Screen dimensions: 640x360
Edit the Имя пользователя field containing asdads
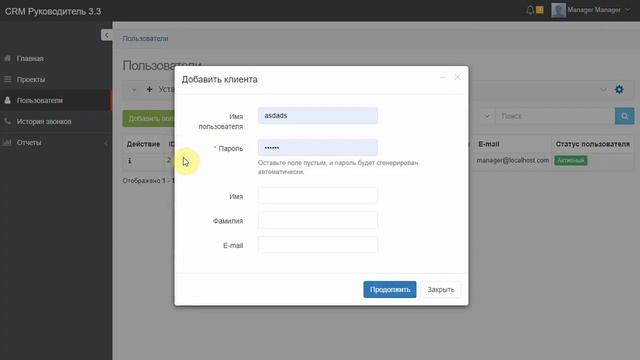click(318, 116)
